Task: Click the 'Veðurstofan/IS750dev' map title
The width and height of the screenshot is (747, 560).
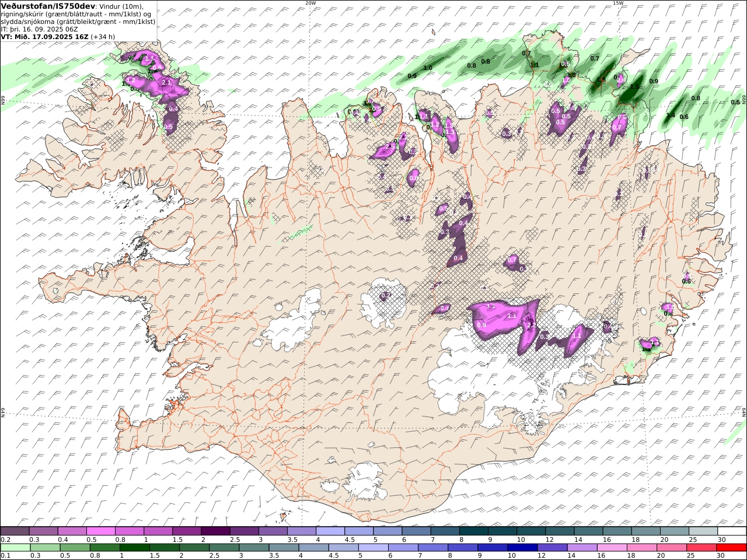Action: click(x=48, y=6)
